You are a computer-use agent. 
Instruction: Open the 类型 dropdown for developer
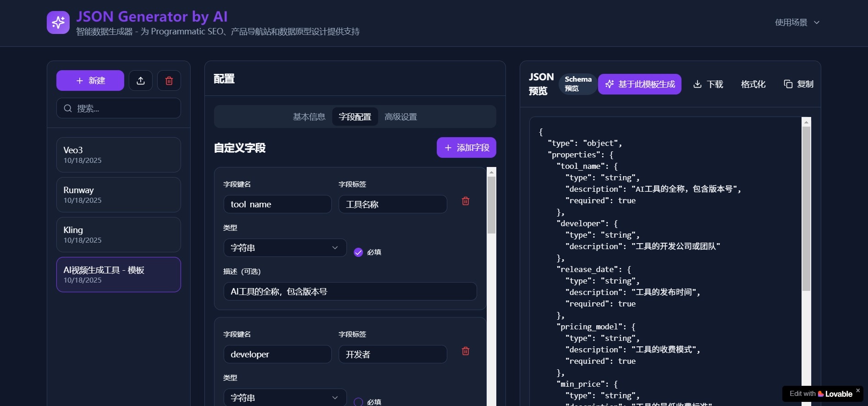click(x=285, y=397)
